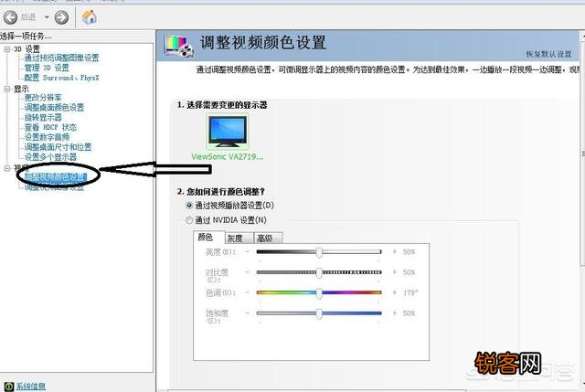This screenshot has height=392, width=585.
Task: Open 通过预览调整图像设置
Action: coord(61,58)
